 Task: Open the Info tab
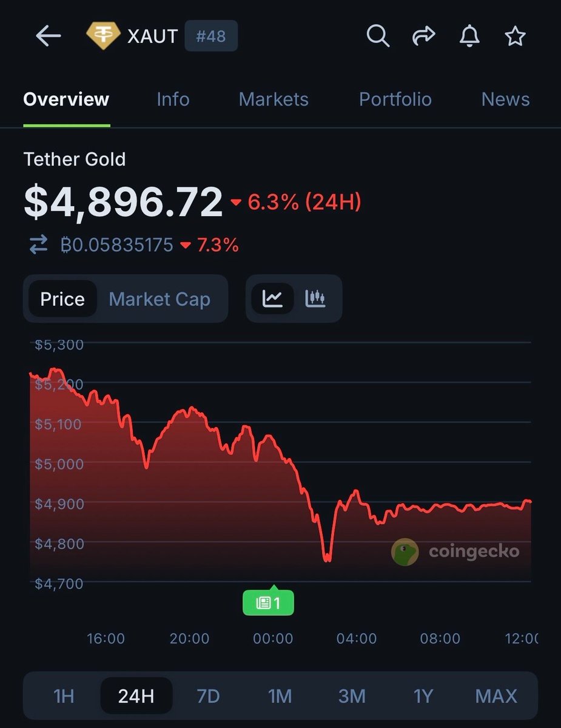tap(173, 99)
